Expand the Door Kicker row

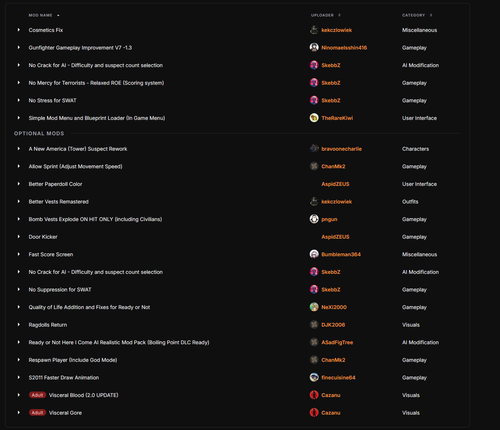[19, 237]
